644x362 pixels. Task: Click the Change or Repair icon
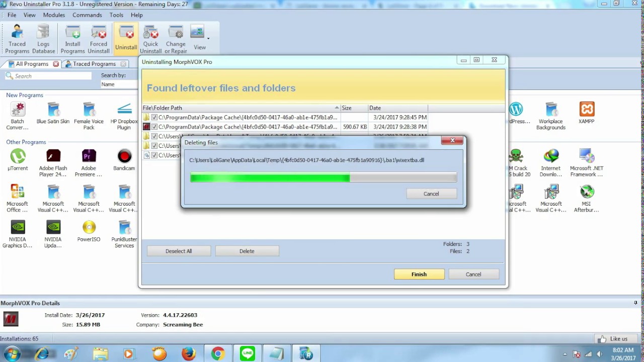(x=176, y=39)
